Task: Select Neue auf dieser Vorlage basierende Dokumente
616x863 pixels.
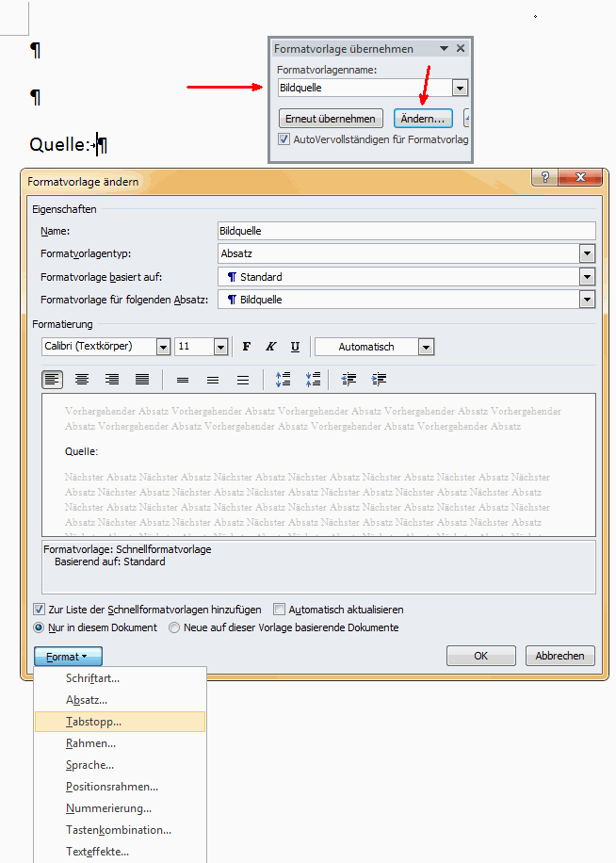Action: click(x=174, y=627)
